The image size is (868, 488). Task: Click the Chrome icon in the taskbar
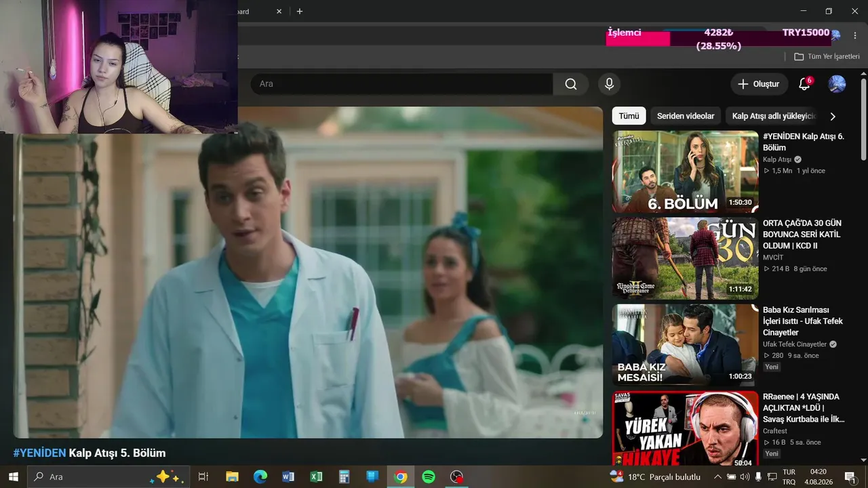coord(401,476)
